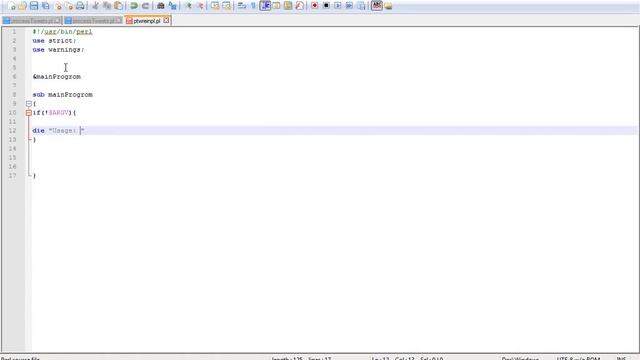Viewport: 640px width, 360px height.
Task: Click the last yellow toolbar icon after ABC
Action: (388, 6)
